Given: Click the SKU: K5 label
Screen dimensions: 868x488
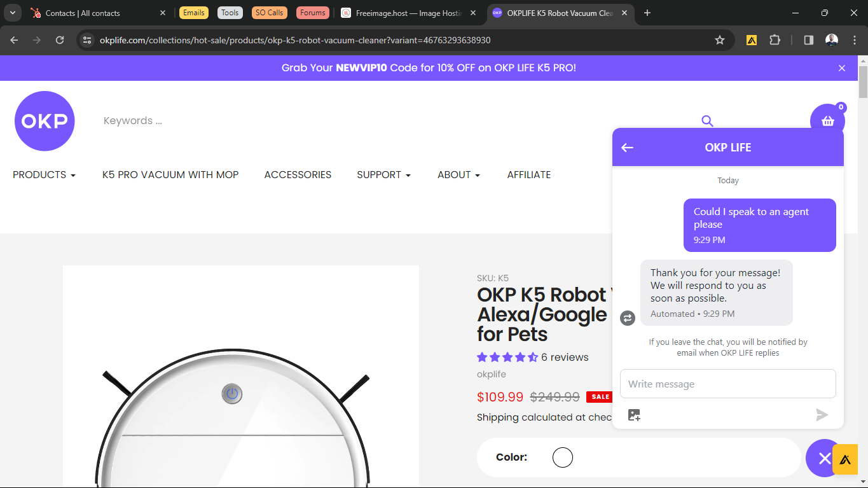Looking at the screenshot, I should 493,278.
